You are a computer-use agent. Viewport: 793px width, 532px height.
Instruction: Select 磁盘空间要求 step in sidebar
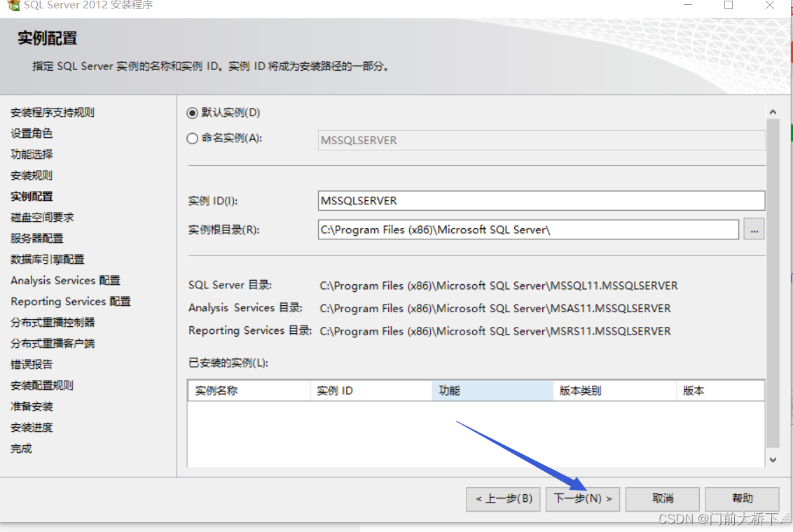[42, 218]
